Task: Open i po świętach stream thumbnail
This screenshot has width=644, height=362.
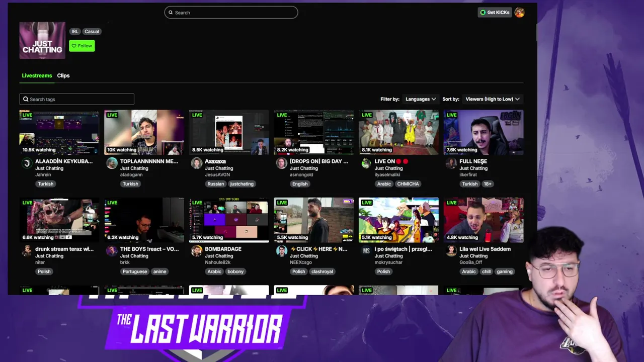Action: click(398, 220)
